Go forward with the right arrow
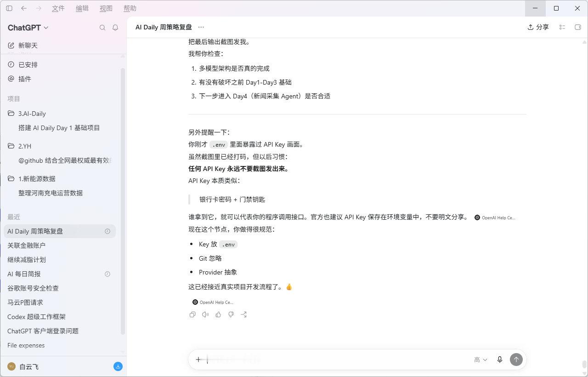 pos(39,8)
